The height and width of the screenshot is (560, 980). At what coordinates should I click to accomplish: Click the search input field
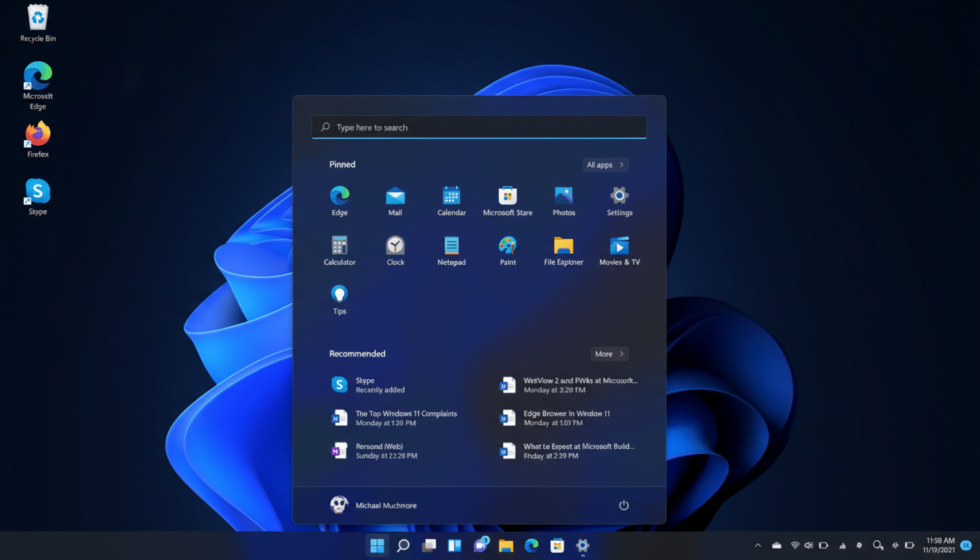[479, 127]
